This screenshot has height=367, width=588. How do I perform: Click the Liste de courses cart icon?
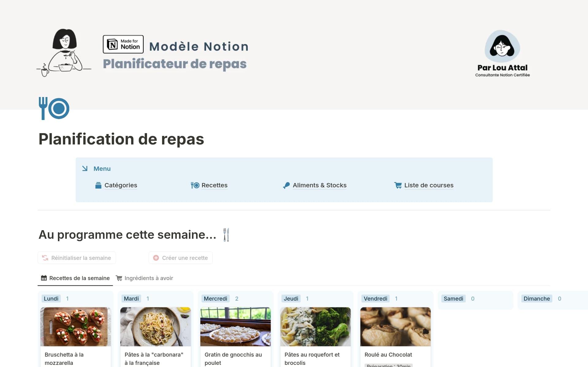tap(398, 185)
